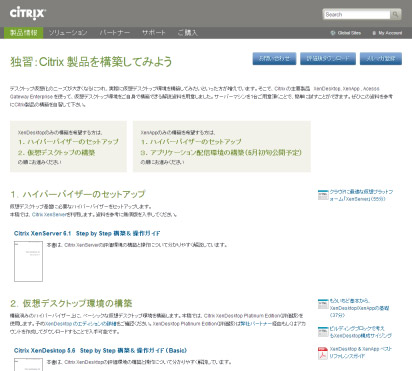This screenshot has height=371, width=412.
Task: Click the My Account lock icon
Action: point(374,33)
